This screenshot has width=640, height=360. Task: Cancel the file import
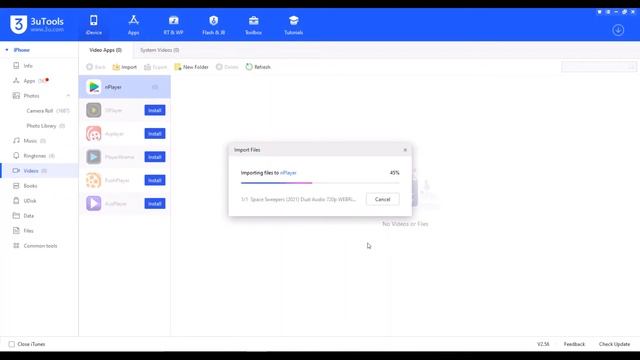[382, 199]
